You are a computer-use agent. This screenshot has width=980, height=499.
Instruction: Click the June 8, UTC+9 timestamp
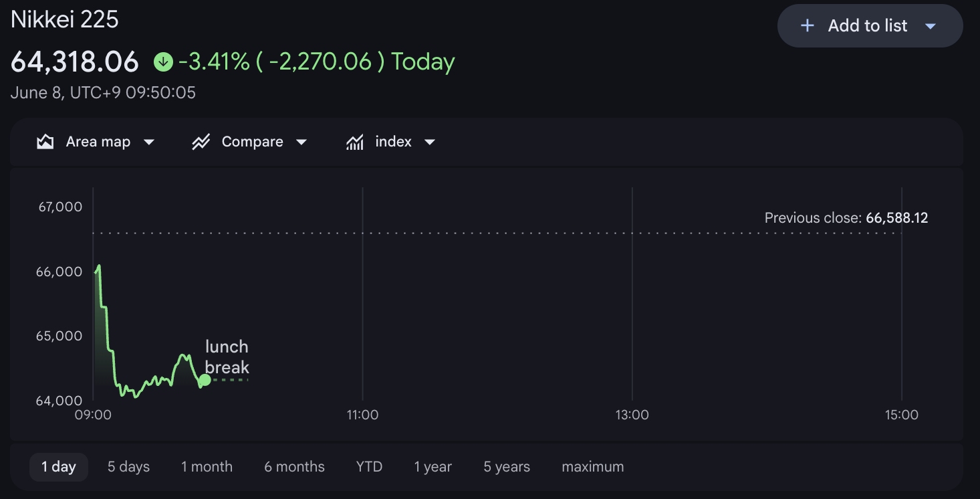pos(103,92)
